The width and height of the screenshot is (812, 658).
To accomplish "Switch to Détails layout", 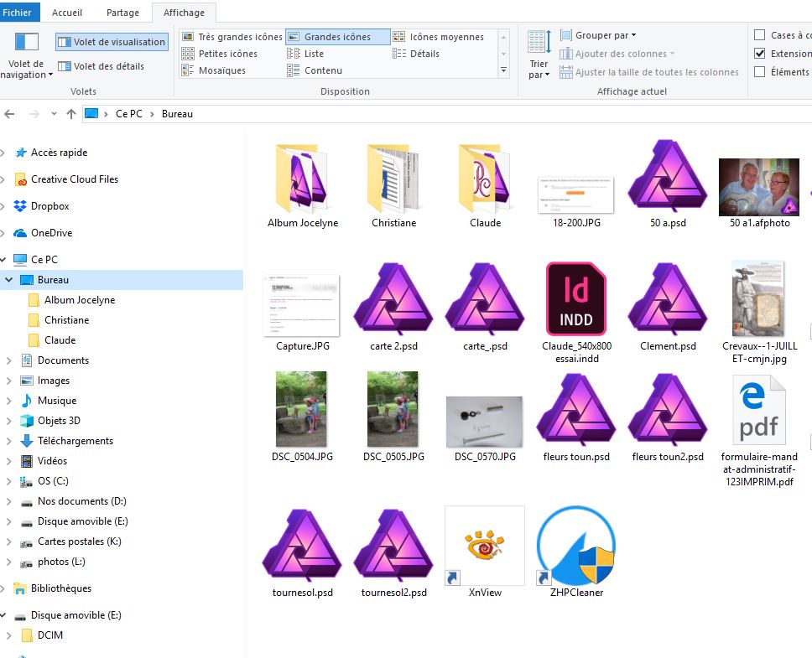I will point(416,54).
